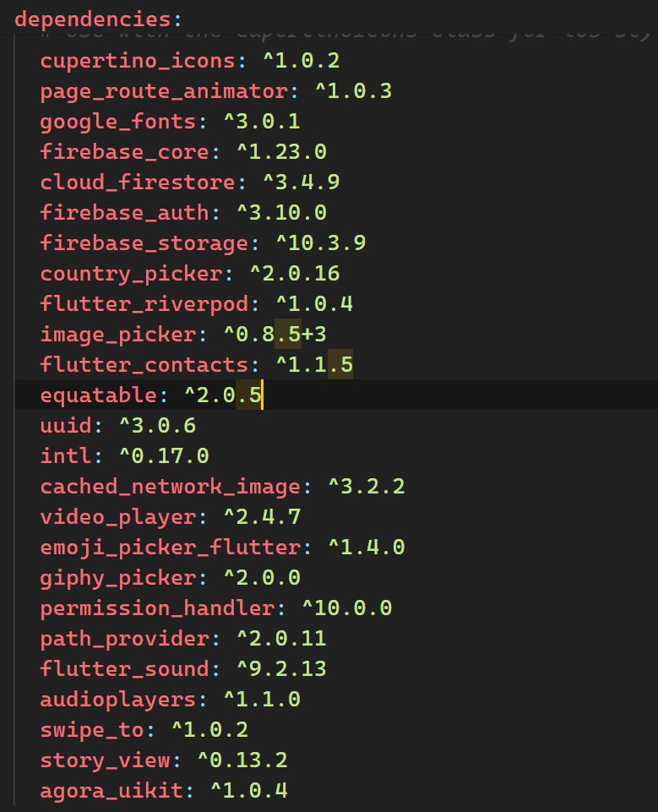Click the flutter_contacts package name

coord(144,365)
